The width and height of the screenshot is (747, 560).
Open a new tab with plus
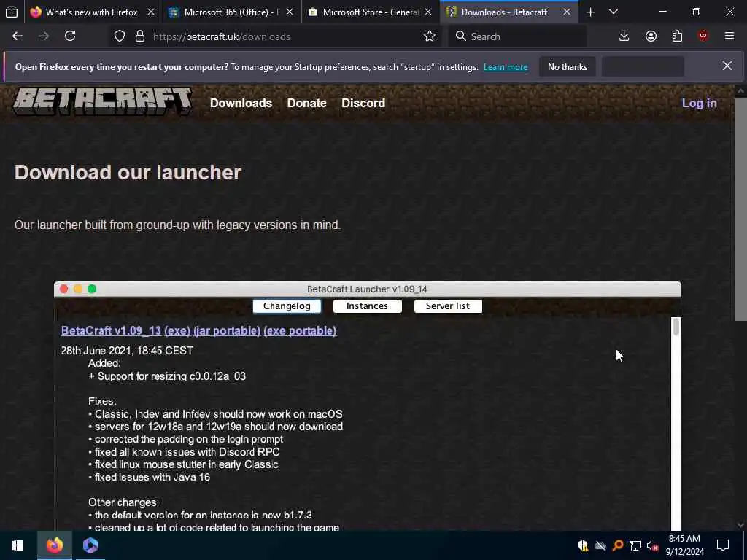click(590, 12)
